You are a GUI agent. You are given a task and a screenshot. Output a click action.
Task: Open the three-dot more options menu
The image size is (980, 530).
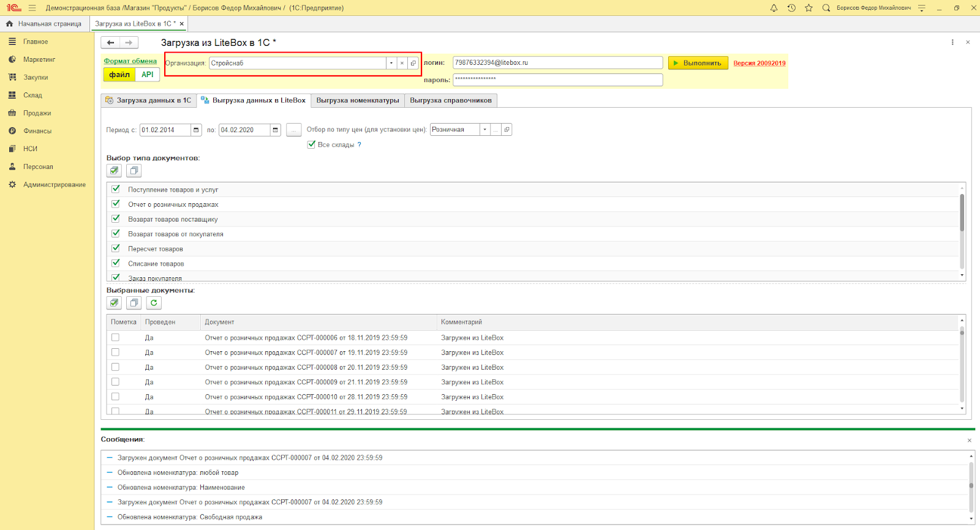click(952, 42)
